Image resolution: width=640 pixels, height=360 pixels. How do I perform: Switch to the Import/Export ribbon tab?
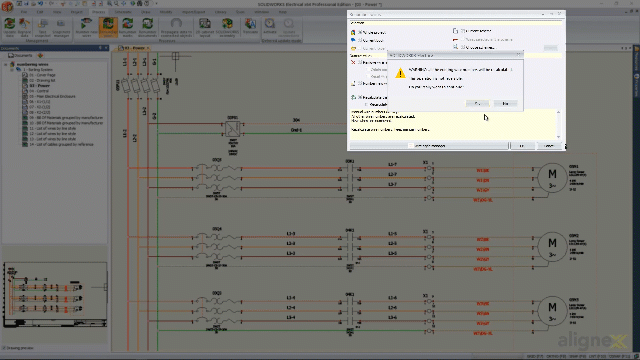193,12
